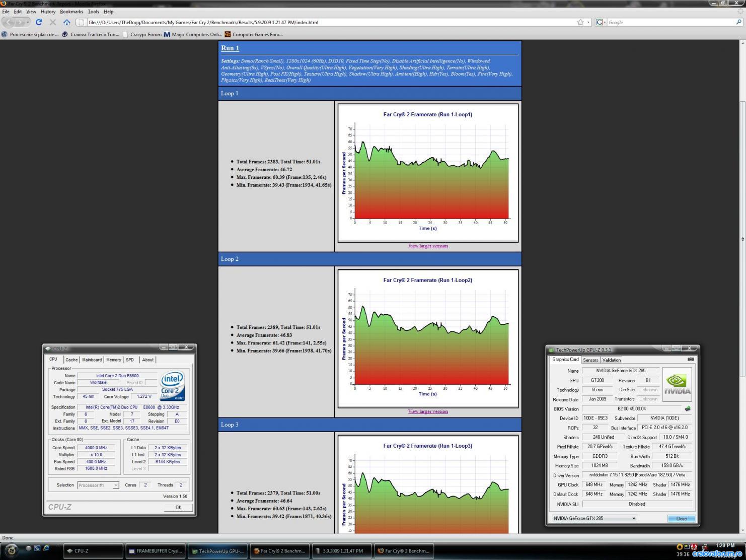Open the History menu
The height and width of the screenshot is (560, 746).
click(48, 12)
